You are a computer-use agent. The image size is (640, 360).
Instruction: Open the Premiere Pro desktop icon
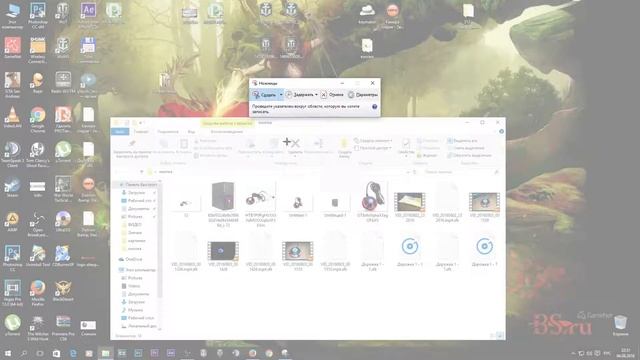(63, 322)
